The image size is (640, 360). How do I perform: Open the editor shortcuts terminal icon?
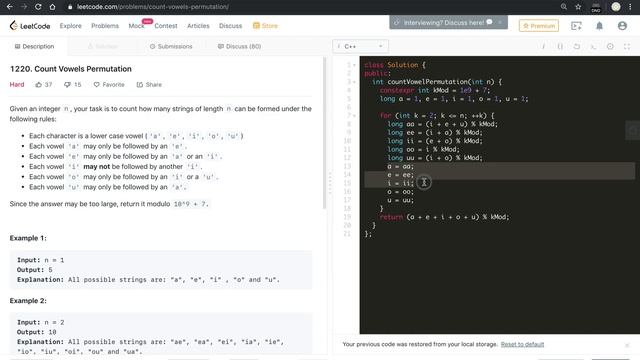(x=593, y=47)
